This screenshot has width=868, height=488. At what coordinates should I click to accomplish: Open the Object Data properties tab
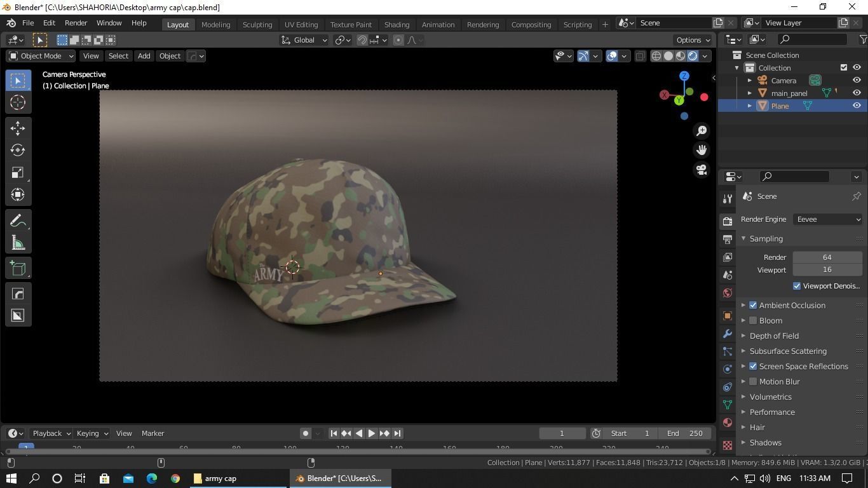click(x=728, y=405)
